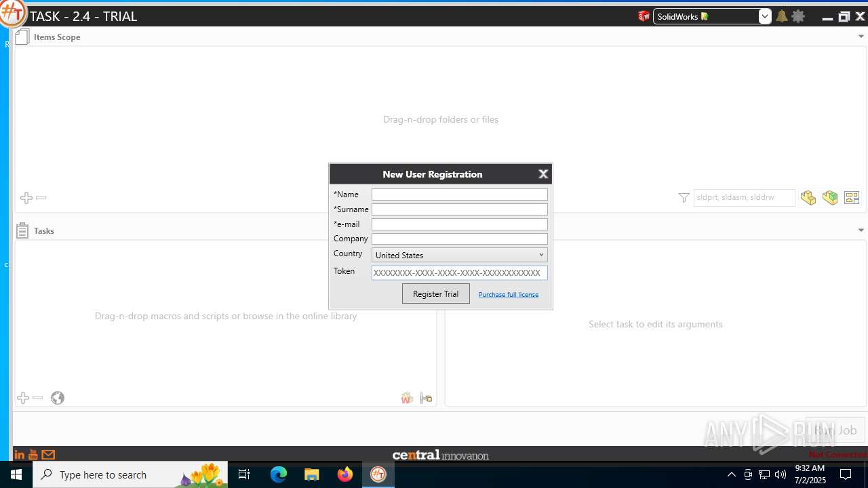Click the Run Job button
Screen dimensions: 868x488
pos(835,430)
